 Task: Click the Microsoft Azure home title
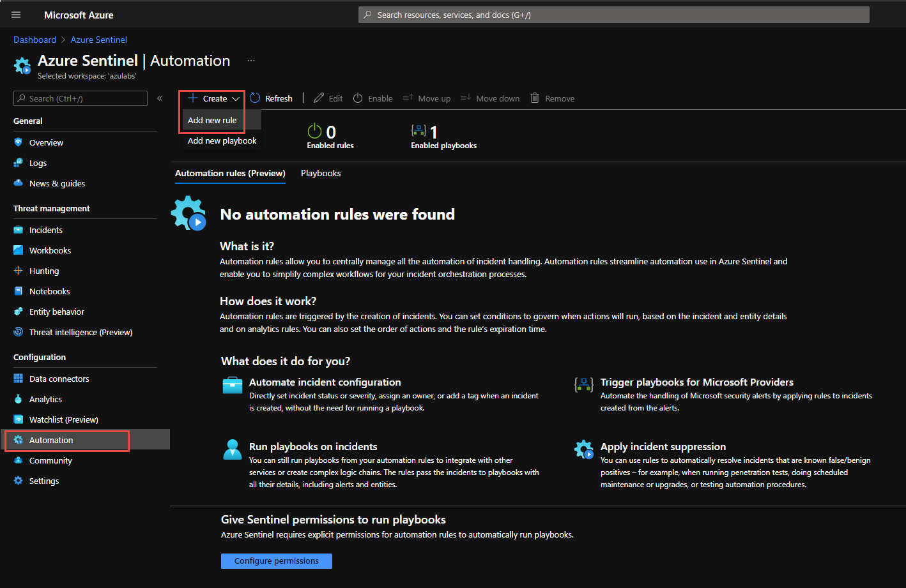(79, 15)
